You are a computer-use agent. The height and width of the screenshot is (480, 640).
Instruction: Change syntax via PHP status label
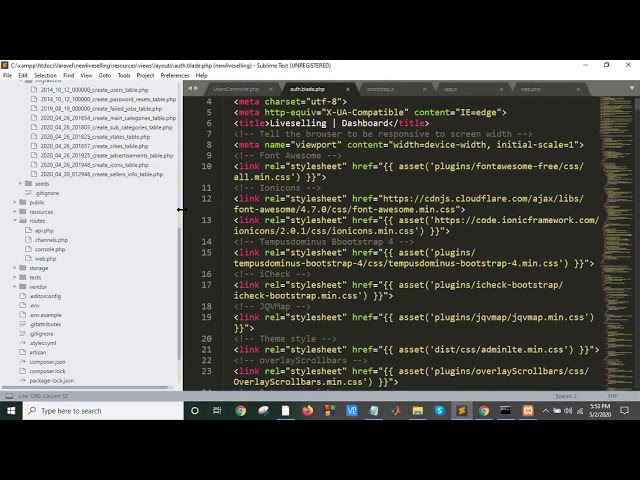[x=612, y=396]
